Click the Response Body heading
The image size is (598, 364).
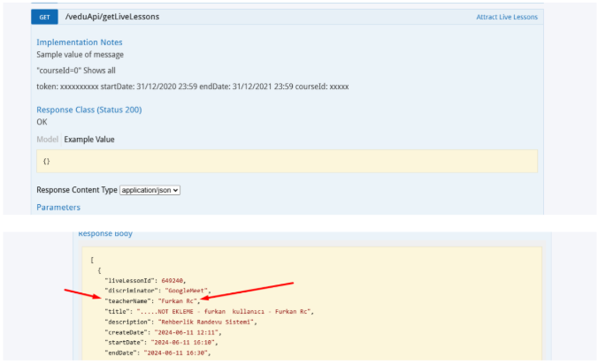(x=104, y=234)
